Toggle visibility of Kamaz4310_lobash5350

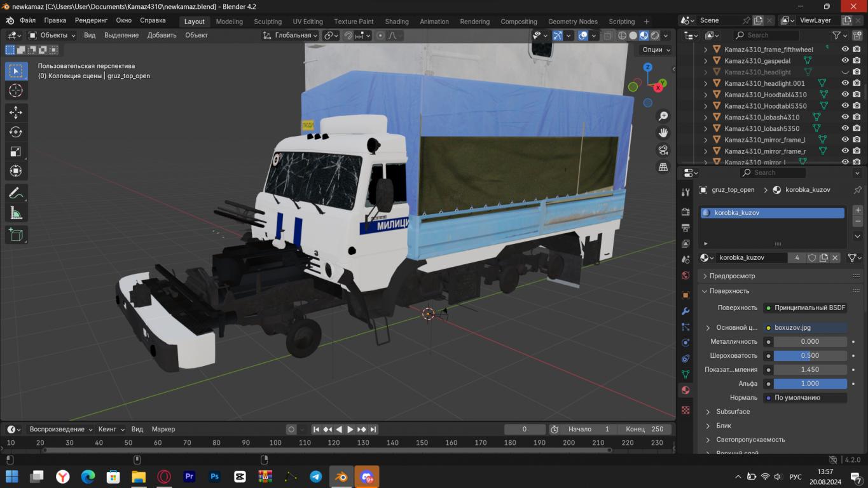(x=845, y=128)
